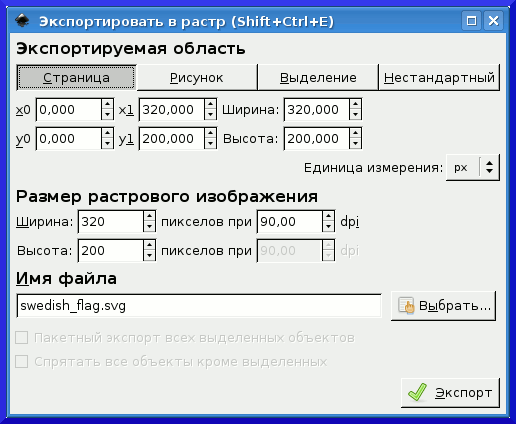Click the file icon on Выбрать button
Screen dimensions: 516x424
(x=406, y=305)
